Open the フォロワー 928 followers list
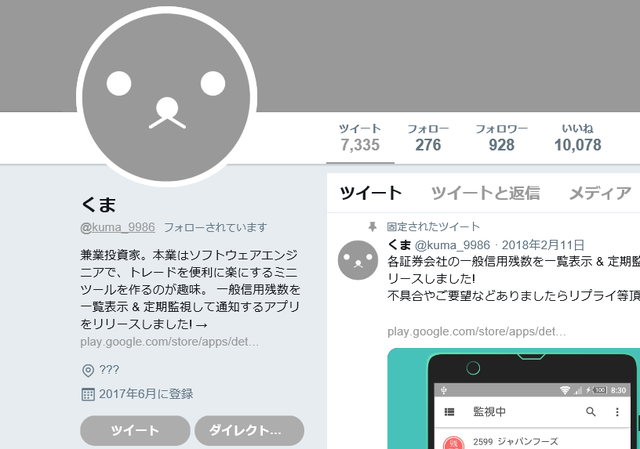Image resolution: width=640 pixels, height=449 pixels. click(x=502, y=138)
